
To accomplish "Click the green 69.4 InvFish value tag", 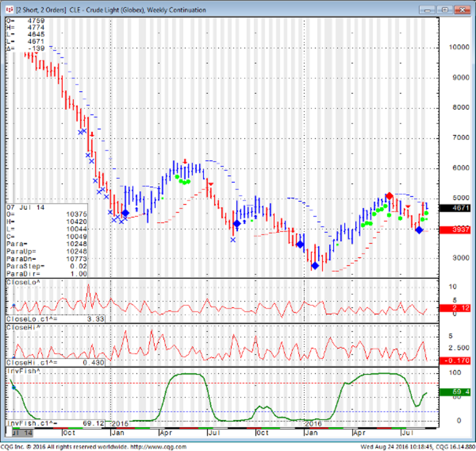I will click(x=455, y=392).
